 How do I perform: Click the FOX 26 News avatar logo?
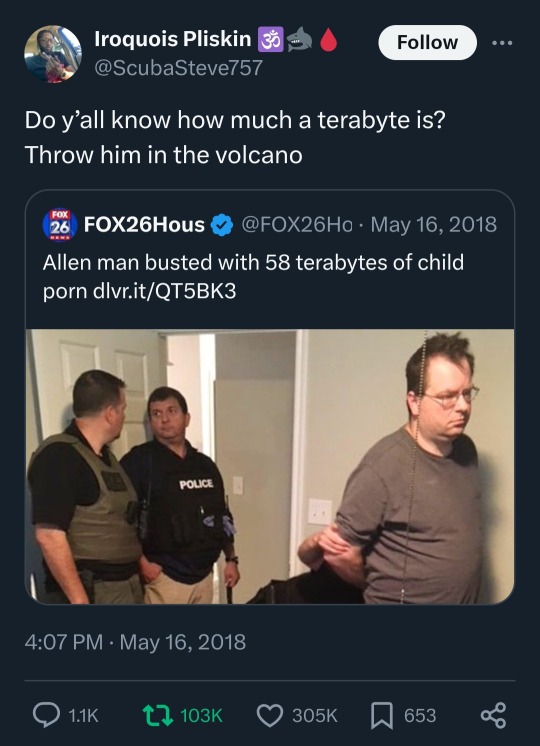(x=60, y=225)
